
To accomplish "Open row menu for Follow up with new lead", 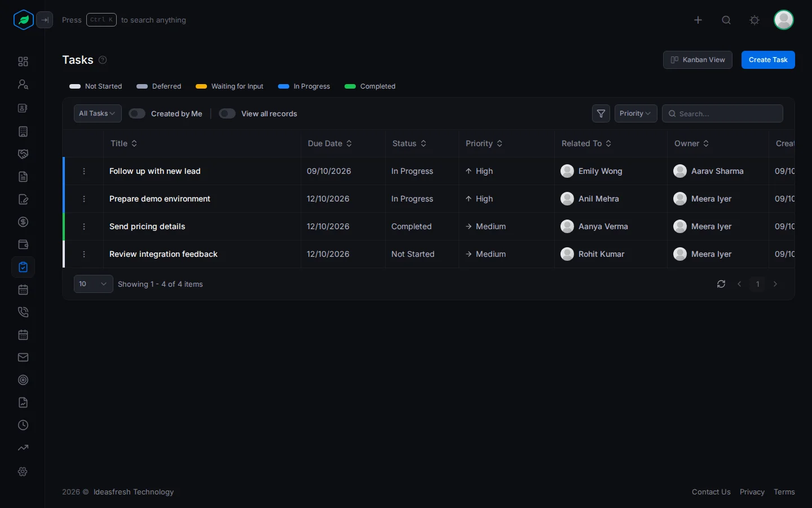I will click(x=84, y=171).
